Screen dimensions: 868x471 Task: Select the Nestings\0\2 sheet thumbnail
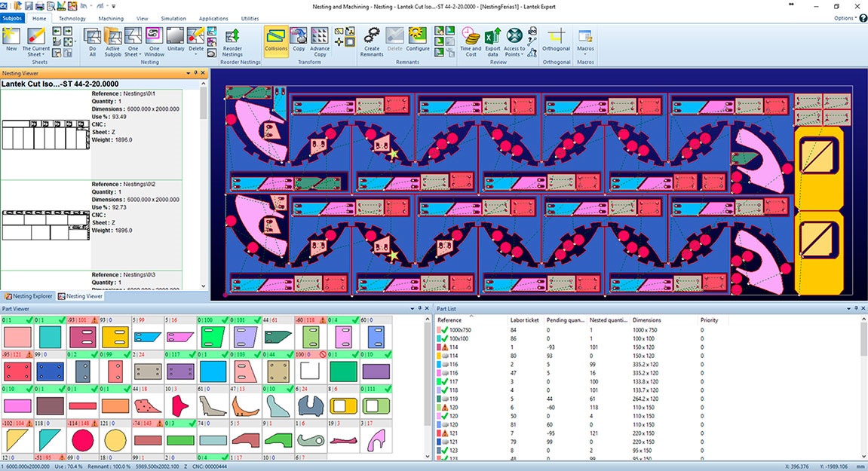[45, 225]
